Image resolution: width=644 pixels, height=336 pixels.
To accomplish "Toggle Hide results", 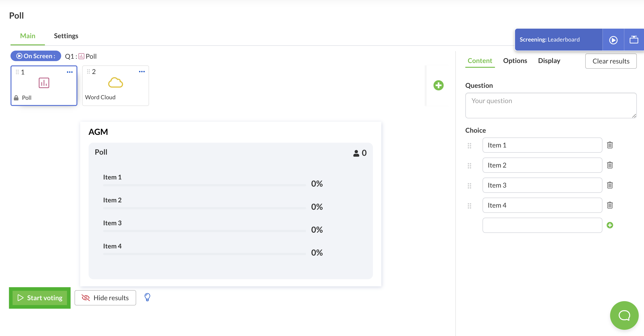I will [x=105, y=298].
